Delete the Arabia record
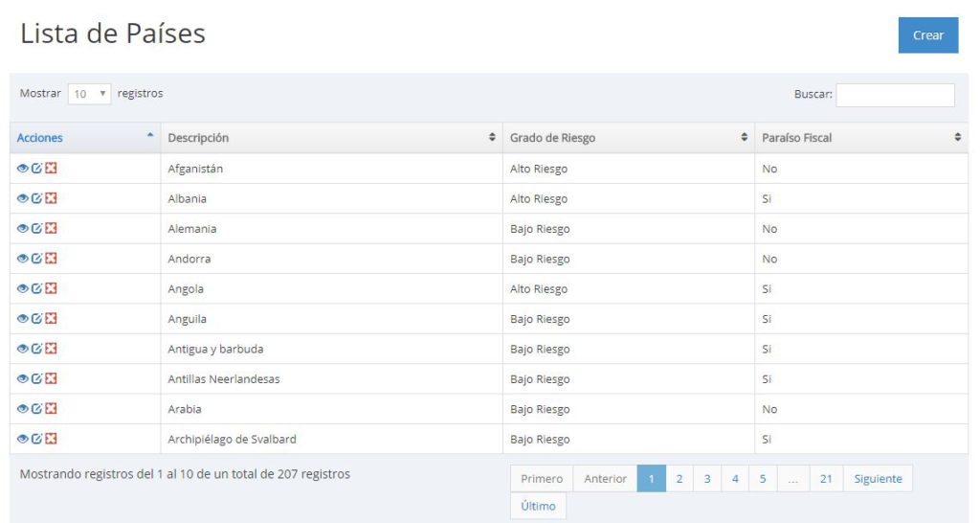Image resolution: width=980 pixels, height=523 pixels. tap(52, 408)
